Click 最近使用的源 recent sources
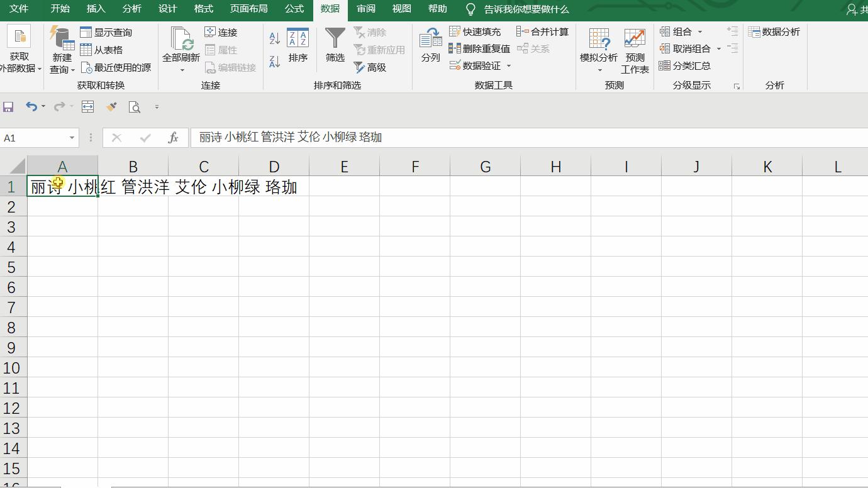Viewport: 868px width, 488px height. tap(116, 67)
